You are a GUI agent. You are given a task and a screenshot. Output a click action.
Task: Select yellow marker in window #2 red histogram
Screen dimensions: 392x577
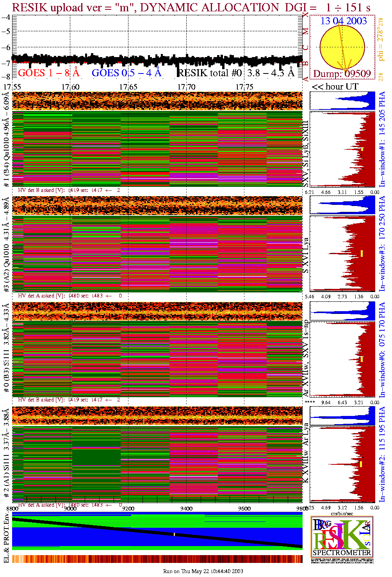(361, 464)
